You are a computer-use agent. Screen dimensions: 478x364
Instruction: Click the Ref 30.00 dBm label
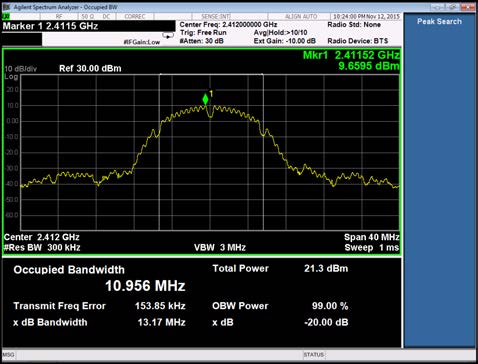[90, 69]
